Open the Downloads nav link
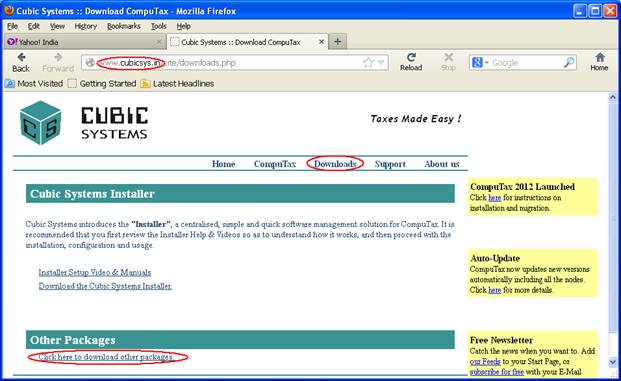This screenshot has width=621, height=381. click(335, 164)
